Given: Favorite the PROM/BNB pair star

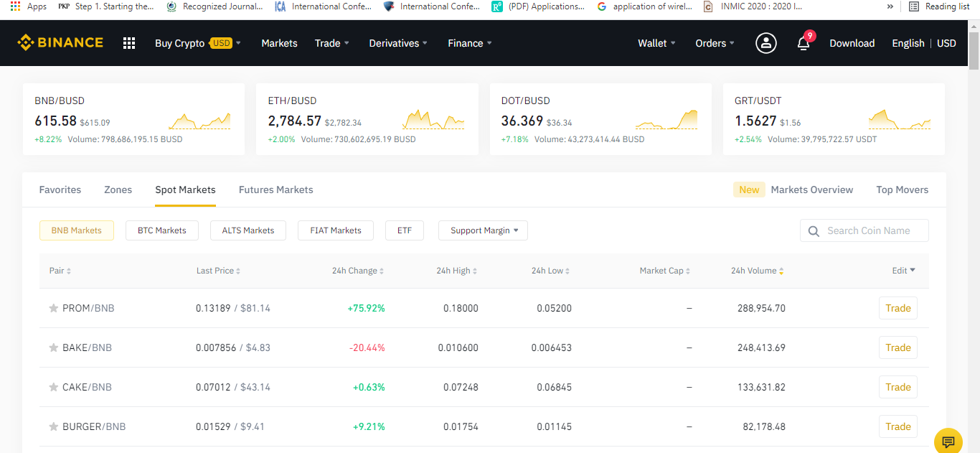Looking at the screenshot, I should [53, 308].
